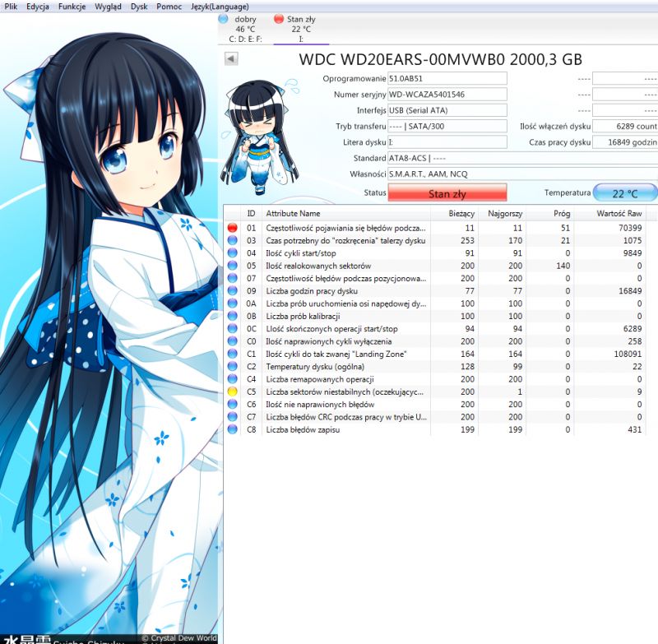Select row 'Temperatury dysku (ogólna)'
The image size is (658, 644).
click(434, 366)
